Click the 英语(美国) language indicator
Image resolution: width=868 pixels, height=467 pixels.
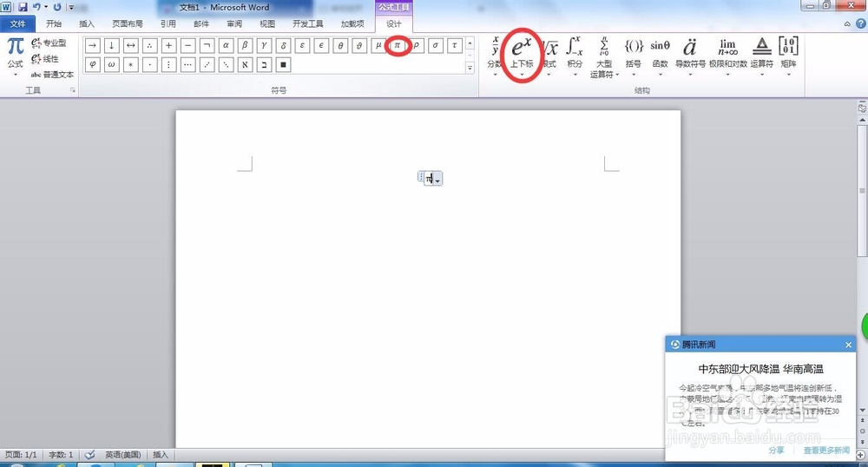coord(123,455)
